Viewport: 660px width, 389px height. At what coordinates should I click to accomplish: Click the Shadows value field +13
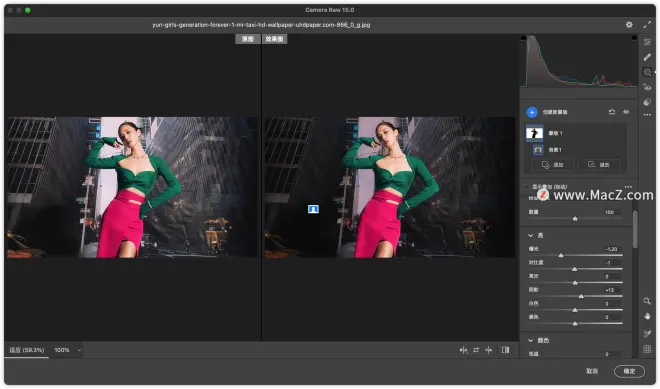[611, 290]
